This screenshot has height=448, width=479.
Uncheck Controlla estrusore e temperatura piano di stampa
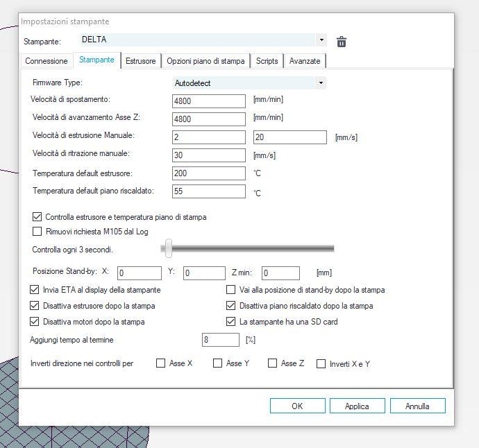(x=37, y=217)
